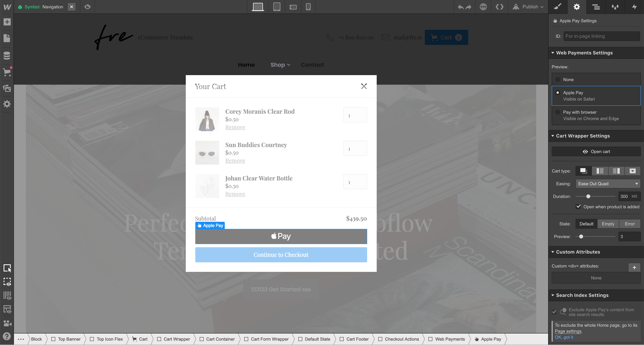This screenshot has width=644, height=345.
Task: Click the ID in-page linking field
Action: 601,36
